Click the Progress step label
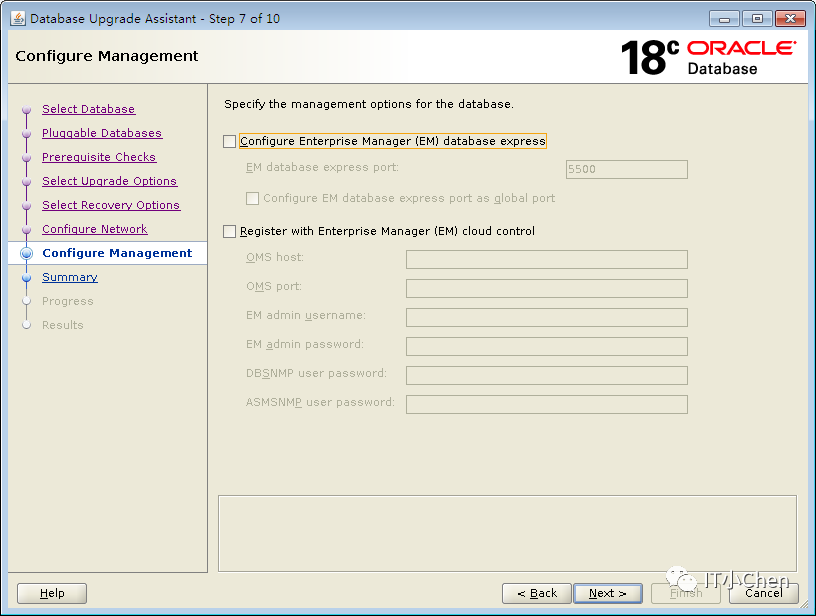This screenshot has width=816, height=616. [68, 301]
